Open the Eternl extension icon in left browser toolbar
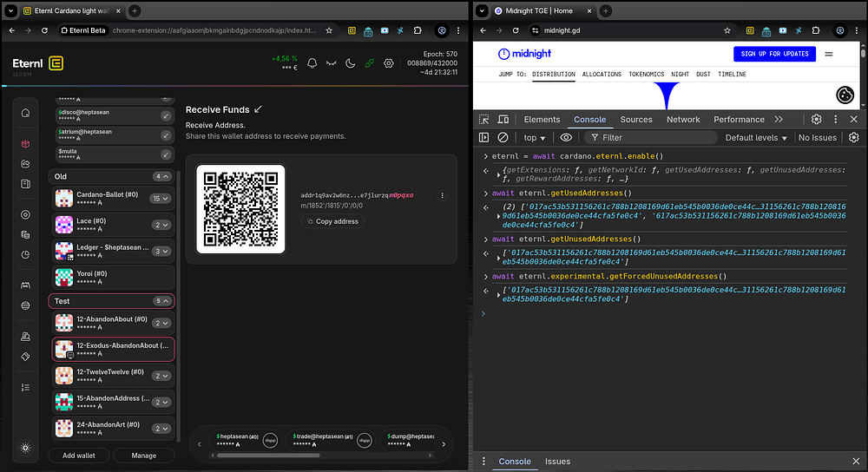The width and height of the screenshot is (868, 472). 352,30
